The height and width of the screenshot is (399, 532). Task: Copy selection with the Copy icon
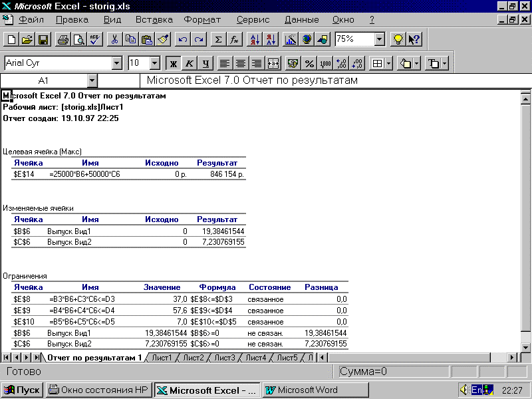pos(130,40)
